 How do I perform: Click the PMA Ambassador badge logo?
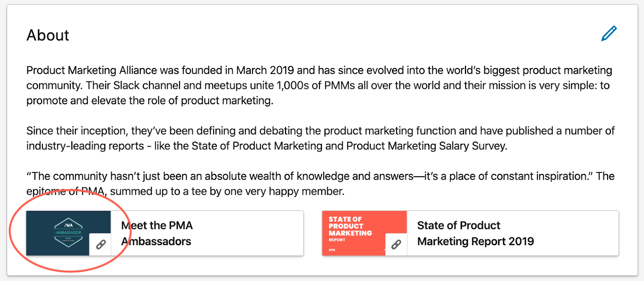[68, 232]
